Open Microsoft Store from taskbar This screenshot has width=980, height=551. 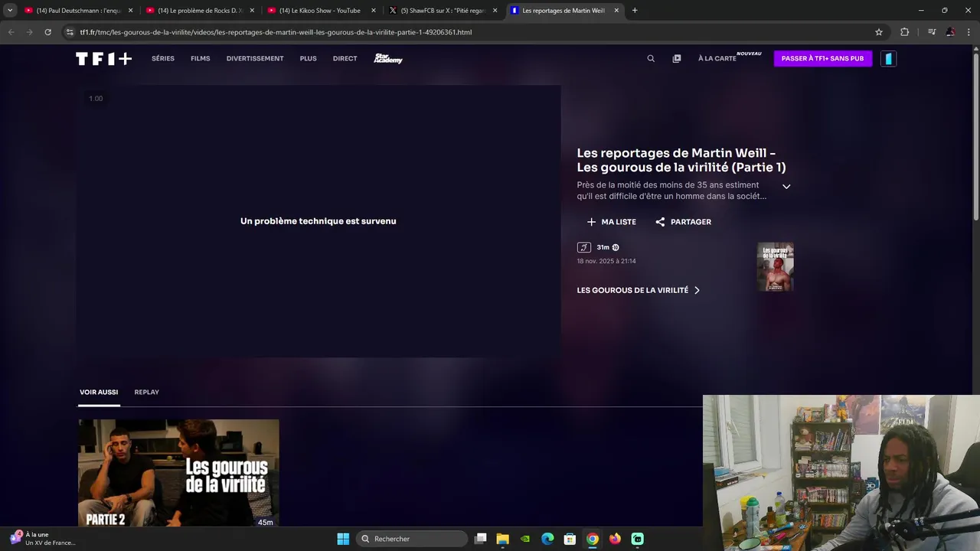[x=570, y=539]
